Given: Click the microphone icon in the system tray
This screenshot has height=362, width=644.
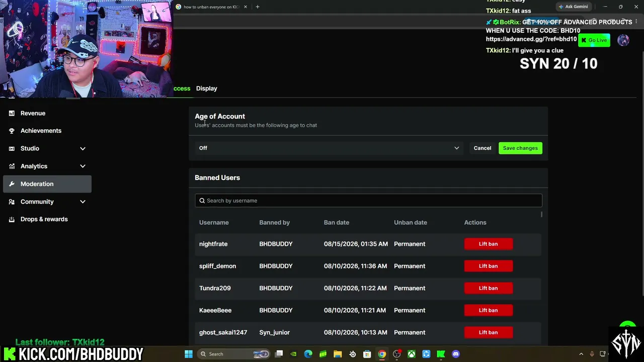Looking at the screenshot, I should click(592, 354).
